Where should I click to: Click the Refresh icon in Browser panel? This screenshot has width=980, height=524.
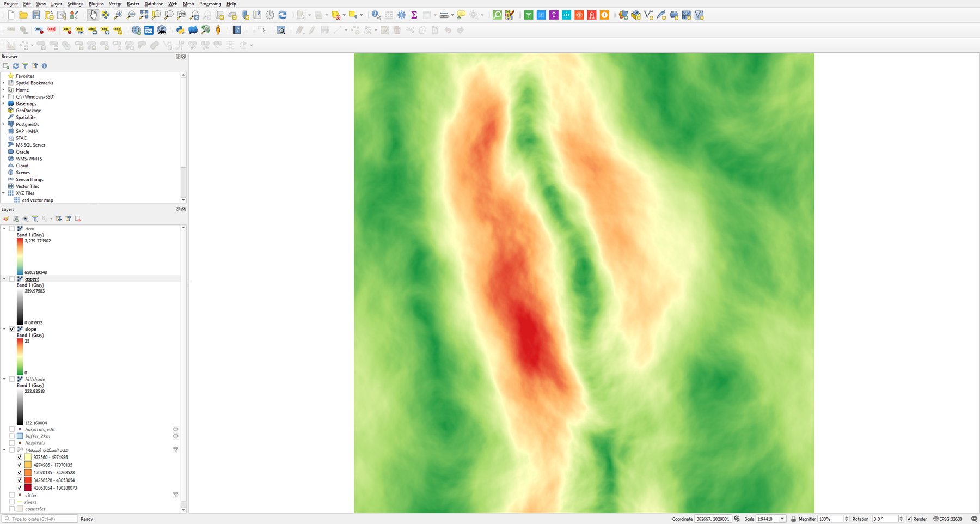[x=16, y=66]
